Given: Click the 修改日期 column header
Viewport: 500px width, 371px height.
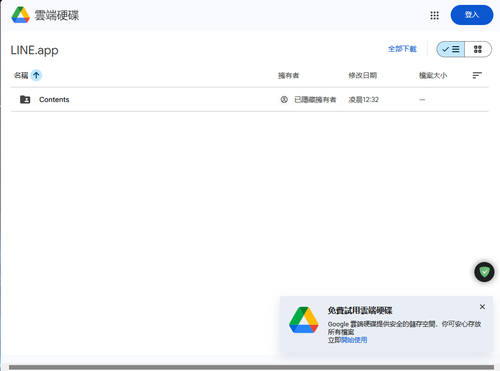Looking at the screenshot, I should coord(363,76).
